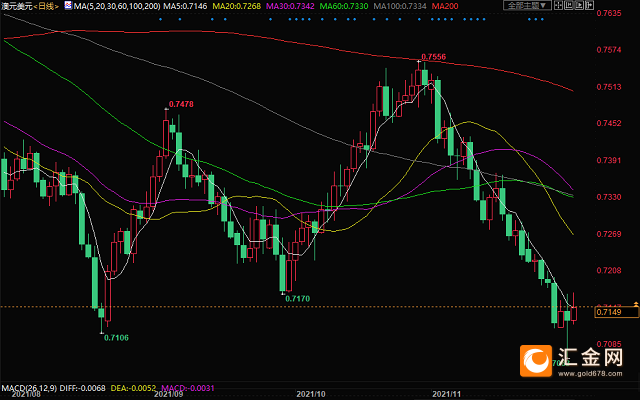The height and width of the screenshot is (400, 640).
Task: Click the 0.7635 price axis label
Action: click(609, 13)
